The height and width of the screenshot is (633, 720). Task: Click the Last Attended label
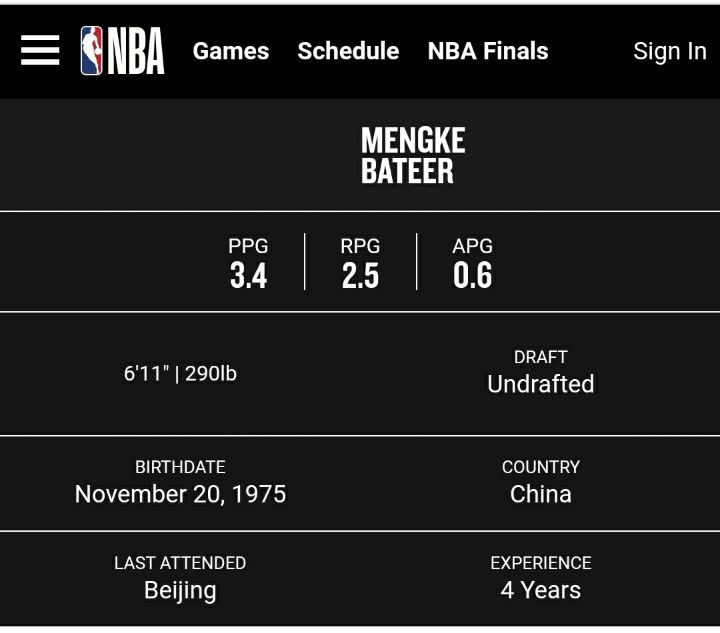pos(180,563)
